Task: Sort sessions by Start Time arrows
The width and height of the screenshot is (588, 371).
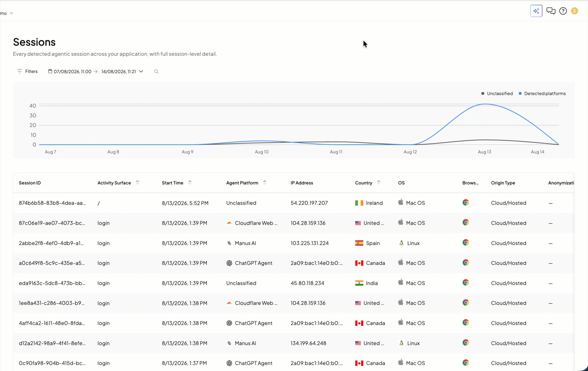Action: coord(190,183)
